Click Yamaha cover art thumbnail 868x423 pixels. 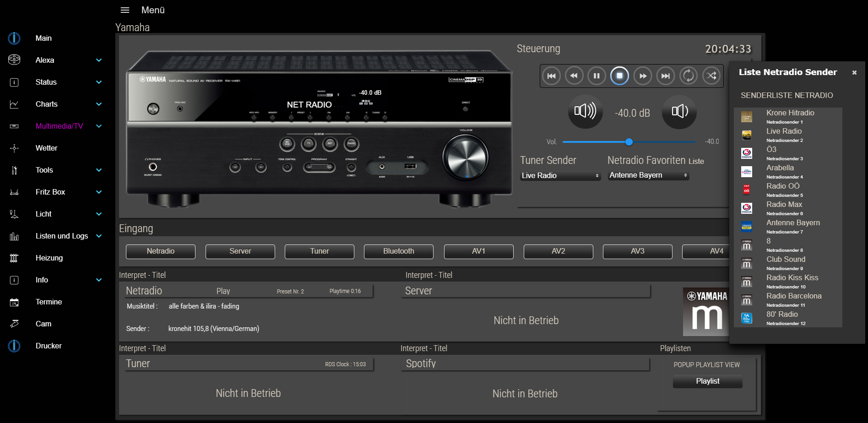point(706,312)
